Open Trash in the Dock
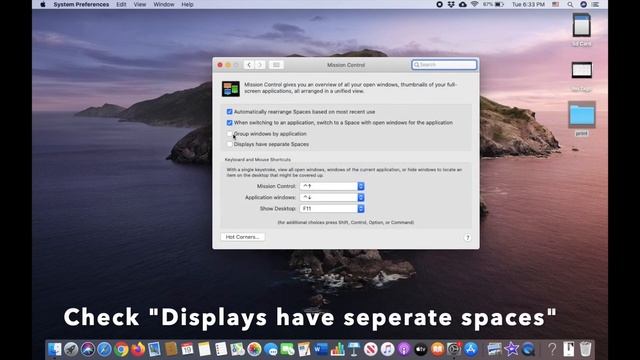640x360 pixels. [x=585, y=349]
